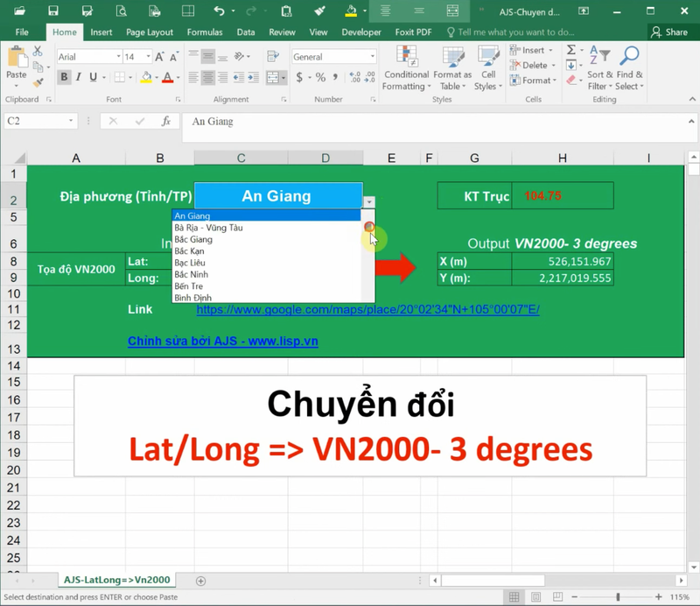Select Bà Rịa - Vũng Tàu from list
Viewport: 700px width, 606px height.
(267, 228)
